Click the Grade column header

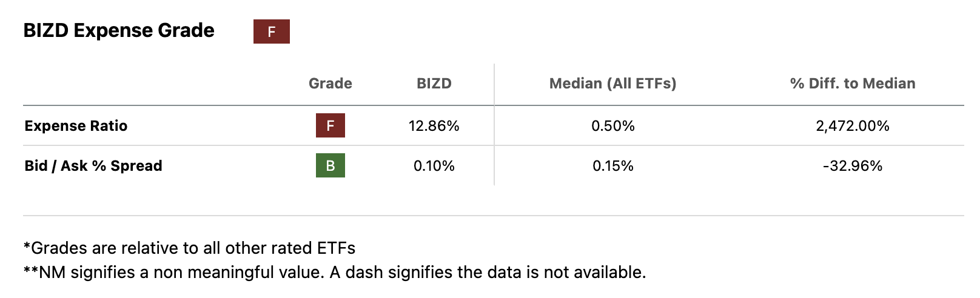click(x=330, y=84)
